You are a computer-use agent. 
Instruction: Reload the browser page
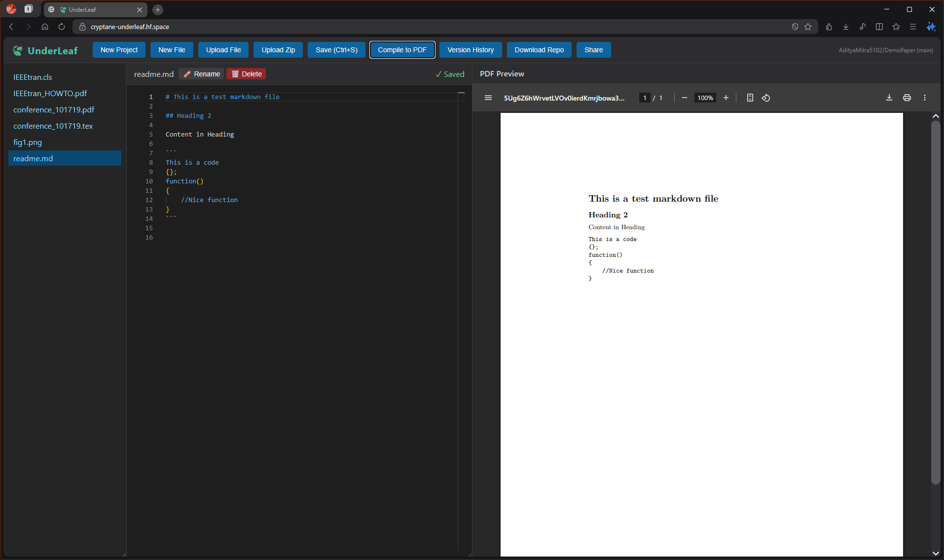[62, 27]
